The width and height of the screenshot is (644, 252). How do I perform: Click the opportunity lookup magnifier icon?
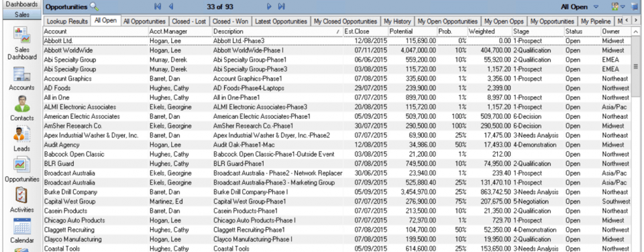click(95, 7)
